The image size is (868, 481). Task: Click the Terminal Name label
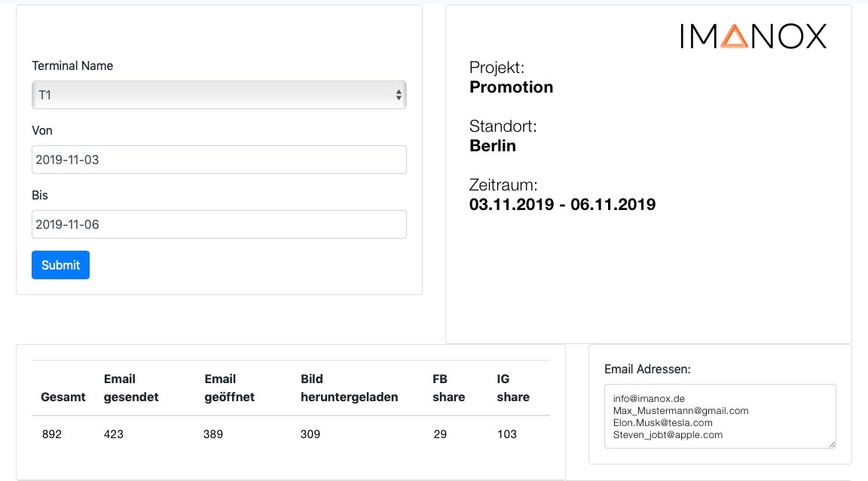click(x=72, y=66)
